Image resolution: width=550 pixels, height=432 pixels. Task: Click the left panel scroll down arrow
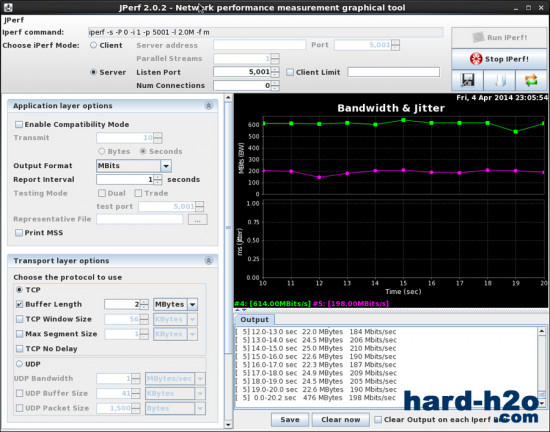228,425
